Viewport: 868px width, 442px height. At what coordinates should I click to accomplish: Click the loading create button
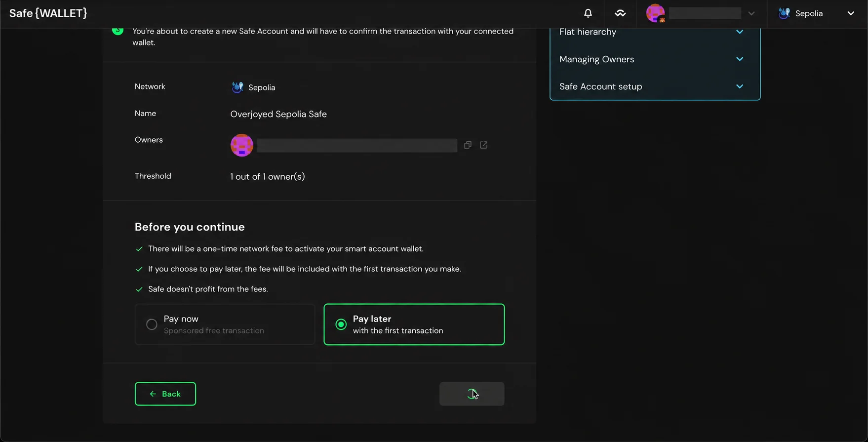(x=472, y=394)
